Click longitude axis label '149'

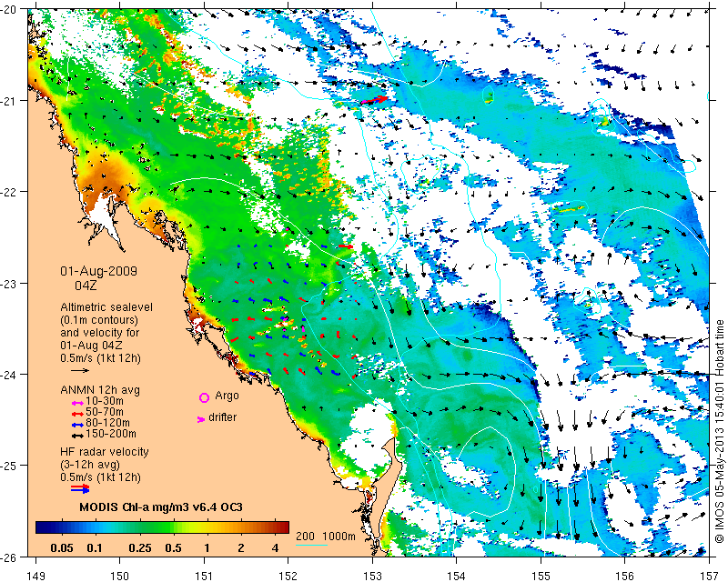click(x=36, y=576)
